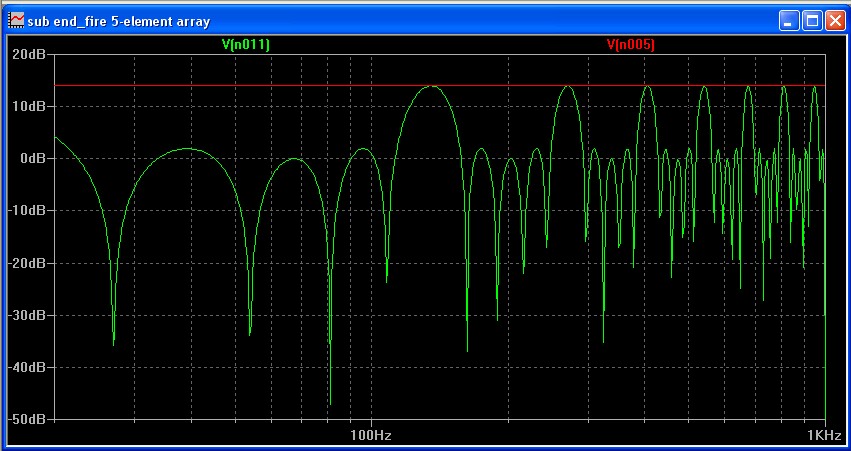
Task: Click the -50dB vertical axis label
Action: pyautogui.click(x=26, y=419)
